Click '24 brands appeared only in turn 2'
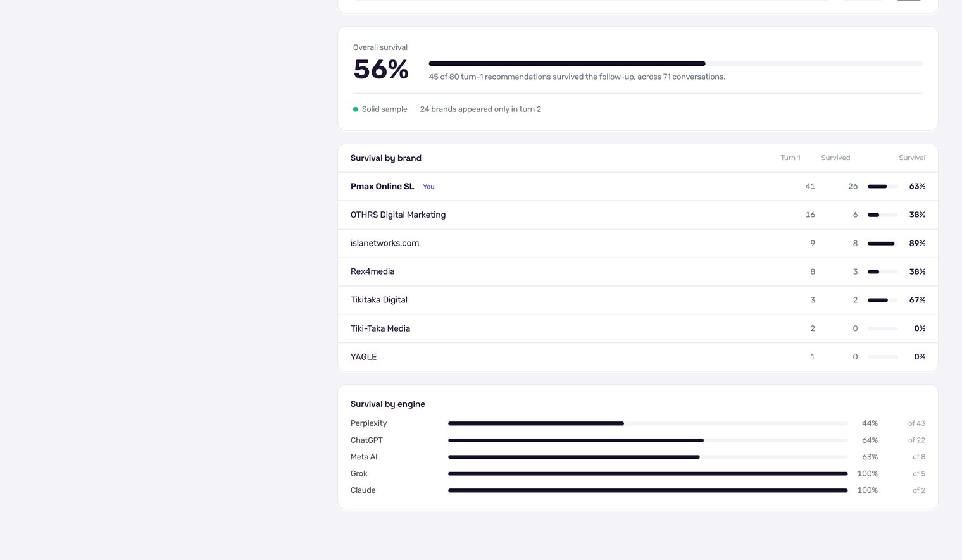 [480, 109]
